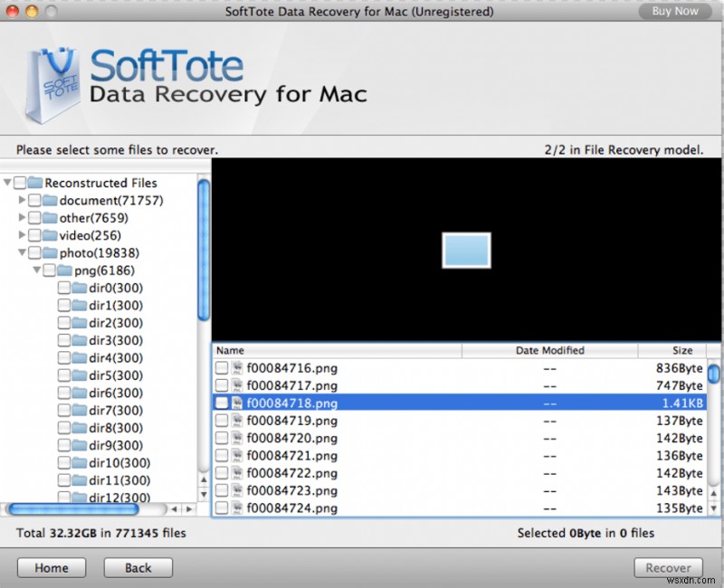This screenshot has height=588, width=724.
Task: Tick the checkbox for f00084718.png
Action: point(222,403)
